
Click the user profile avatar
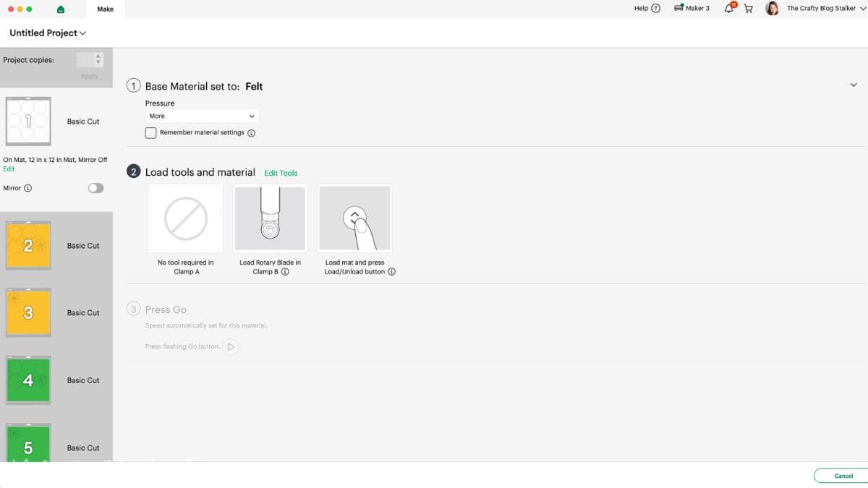point(772,9)
